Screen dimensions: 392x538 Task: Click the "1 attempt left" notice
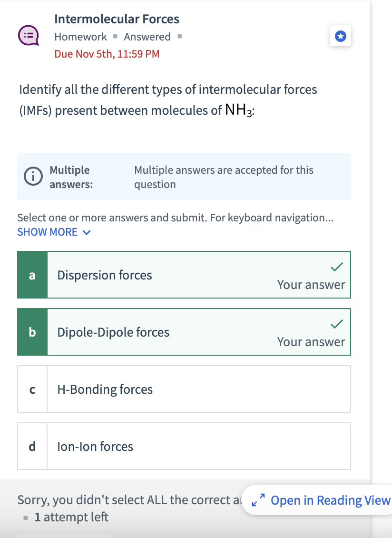(71, 517)
